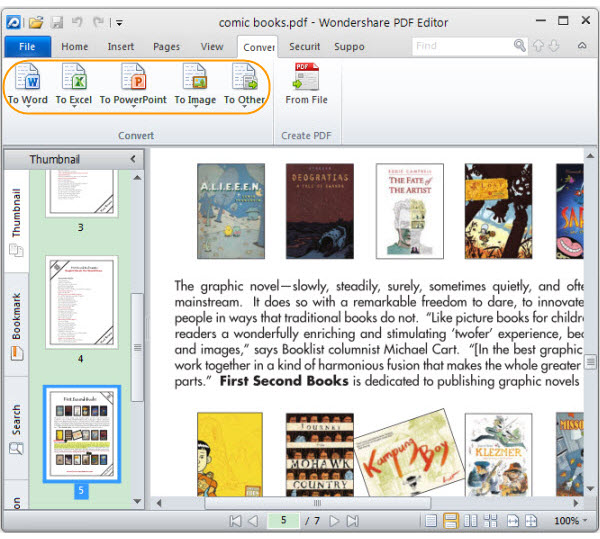The width and height of the screenshot is (600, 539).
Task: Switch to single page view
Action: pos(431,521)
